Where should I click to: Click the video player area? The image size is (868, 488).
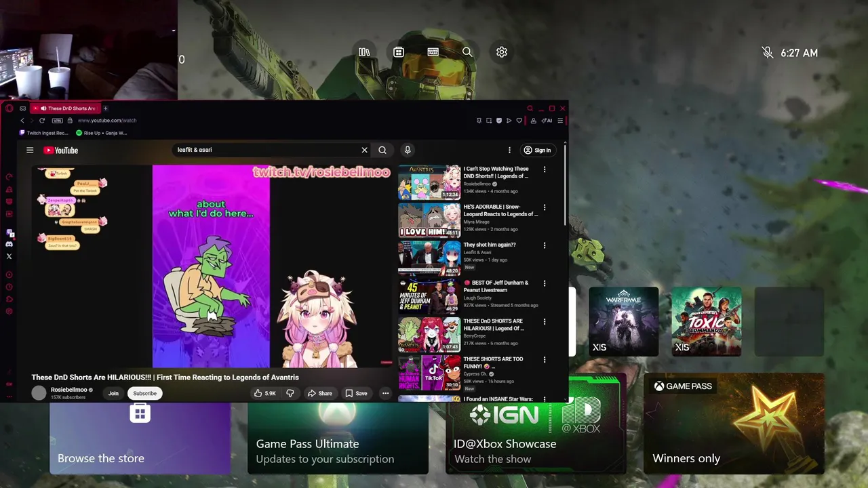tap(212, 266)
